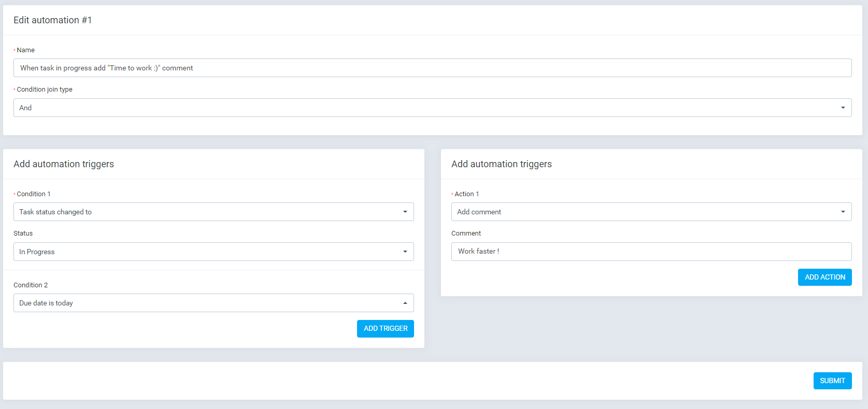The image size is (868, 409).
Task: Click the caret arrow in Condition 1 field
Action: pyautogui.click(x=405, y=212)
